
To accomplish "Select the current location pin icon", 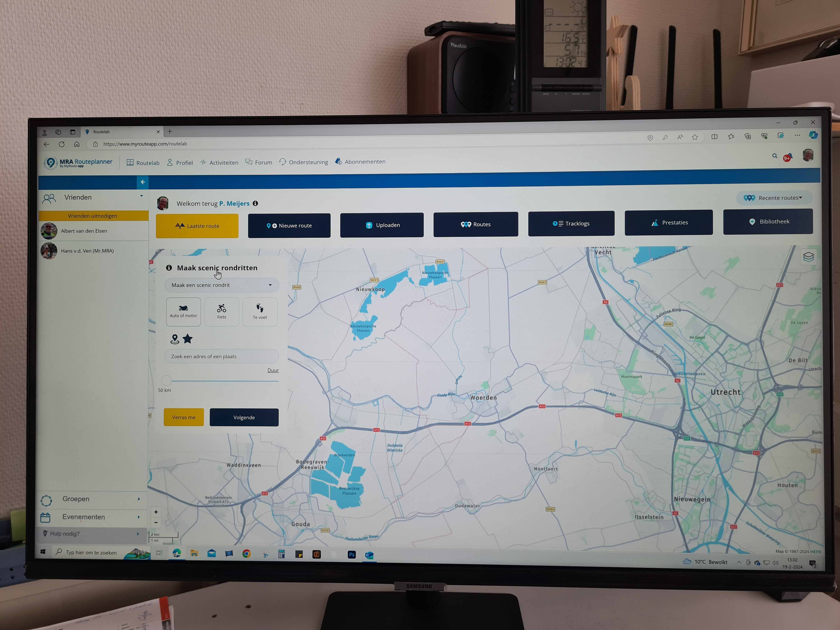I will point(175,339).
